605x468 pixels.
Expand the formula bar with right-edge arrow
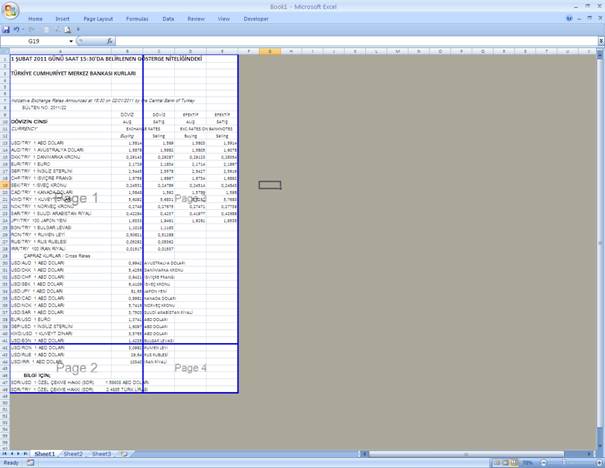pos(601,41)
